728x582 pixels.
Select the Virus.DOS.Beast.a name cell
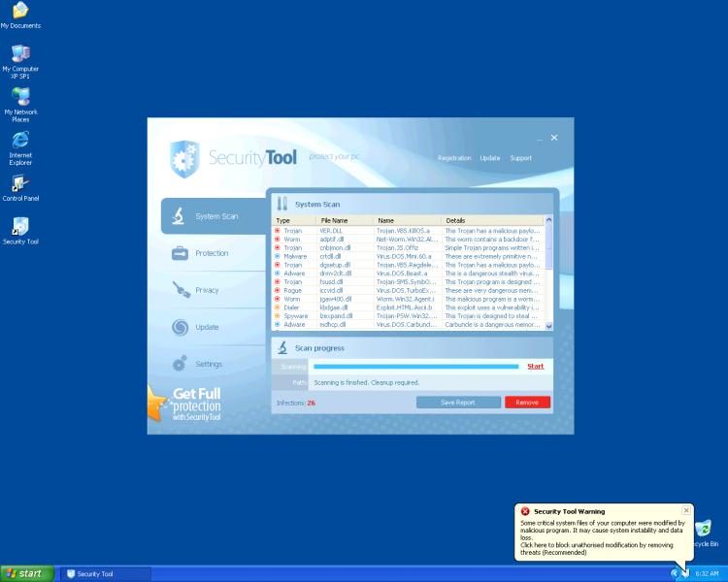402,274
